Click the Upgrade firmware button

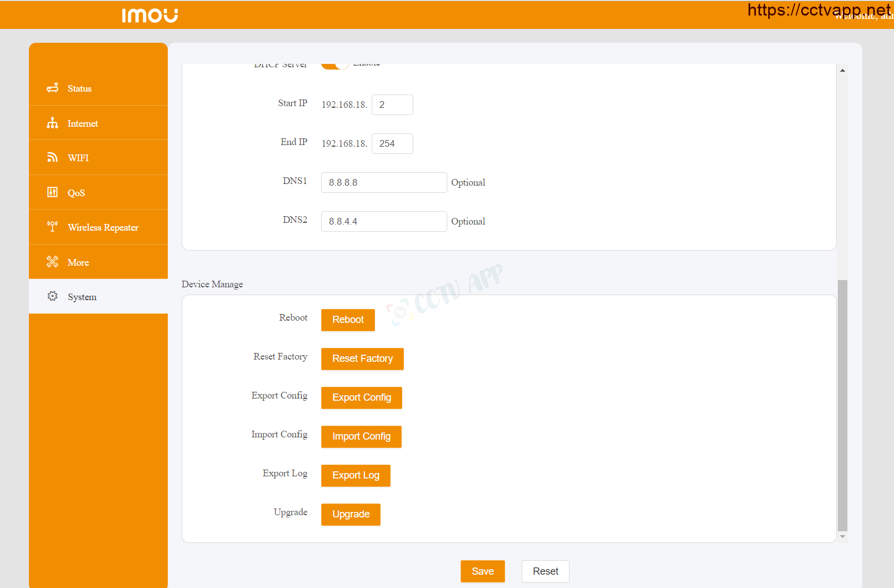[x=351, y=515]
